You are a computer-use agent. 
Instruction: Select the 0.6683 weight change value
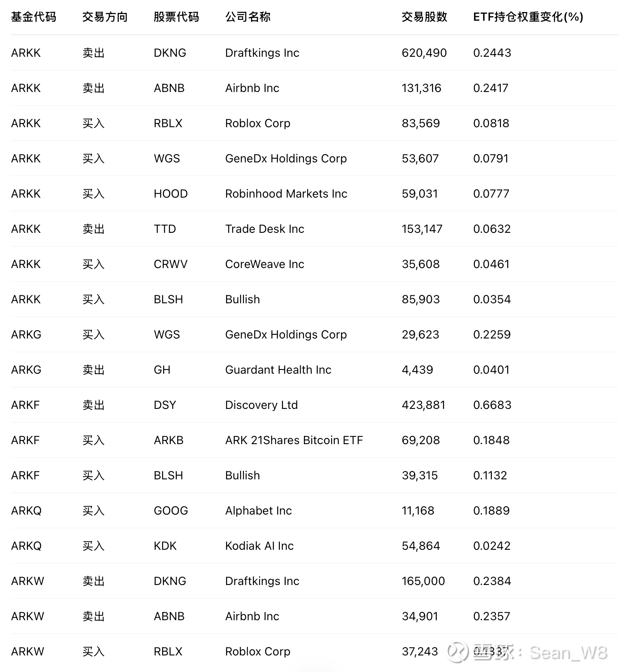492,405
